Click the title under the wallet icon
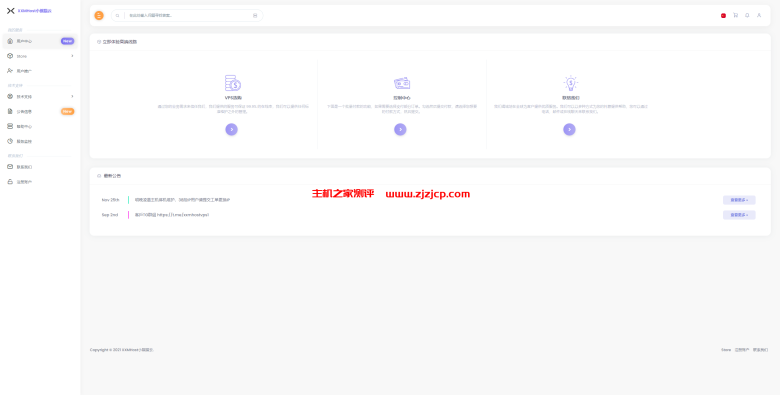Image resolution: width=780 pixels, height=395 pixels. click(402, 98)
